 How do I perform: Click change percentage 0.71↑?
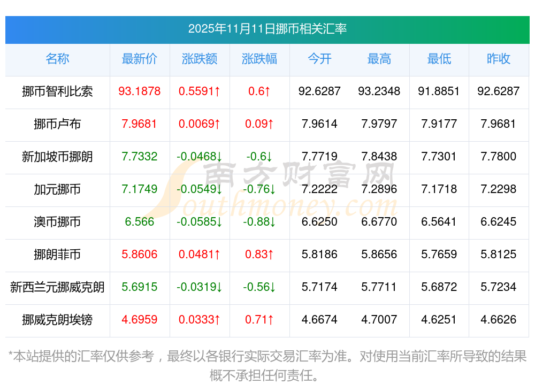point(259,319)
